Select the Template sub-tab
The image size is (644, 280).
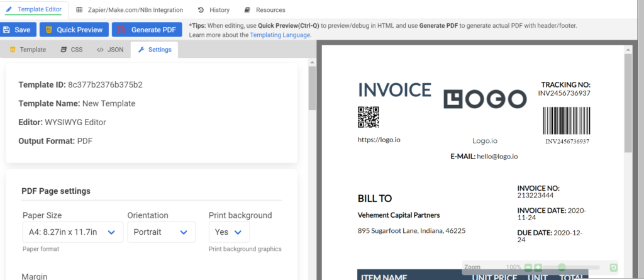click(28, 50)
